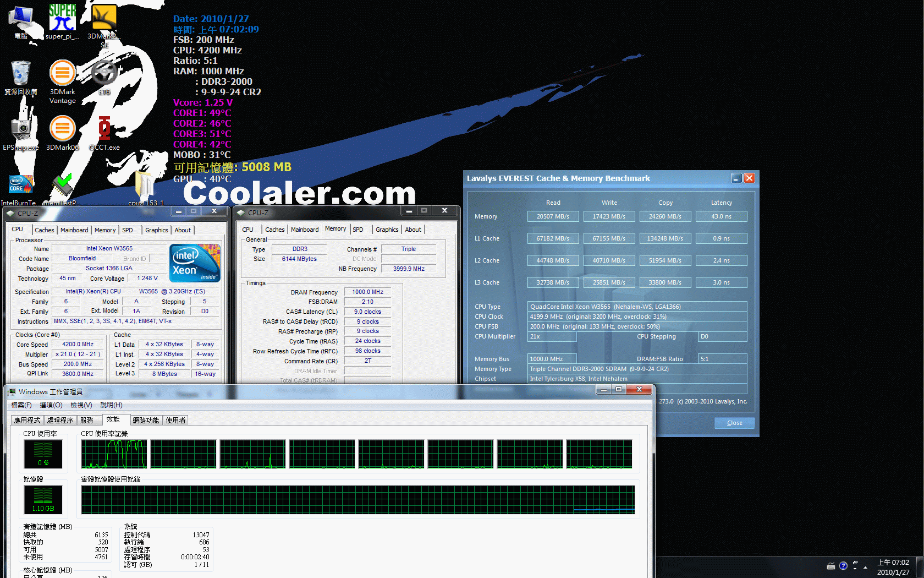924x578 pixels.
Task: Open the 選項(O) menu in Task Manager
Action: tap(51, 405)
